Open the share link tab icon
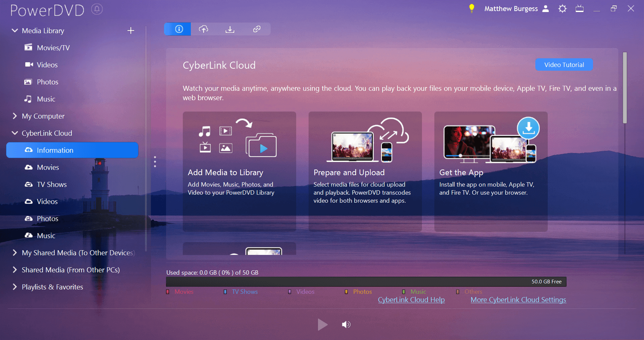 257,29
